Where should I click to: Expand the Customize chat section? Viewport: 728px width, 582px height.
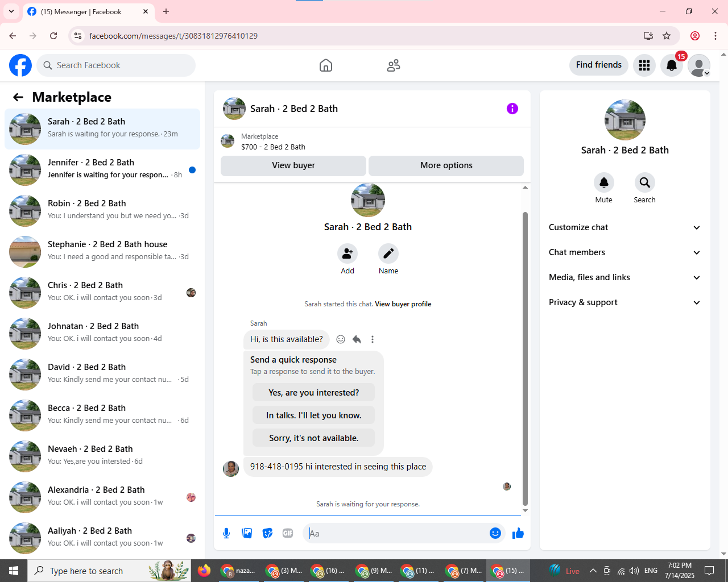coord(625,227)
